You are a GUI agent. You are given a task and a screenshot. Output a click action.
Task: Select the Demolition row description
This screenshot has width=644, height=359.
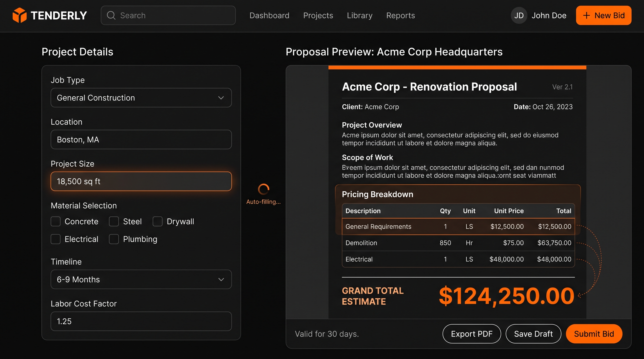pyautogui.click(x=361, y=243)
